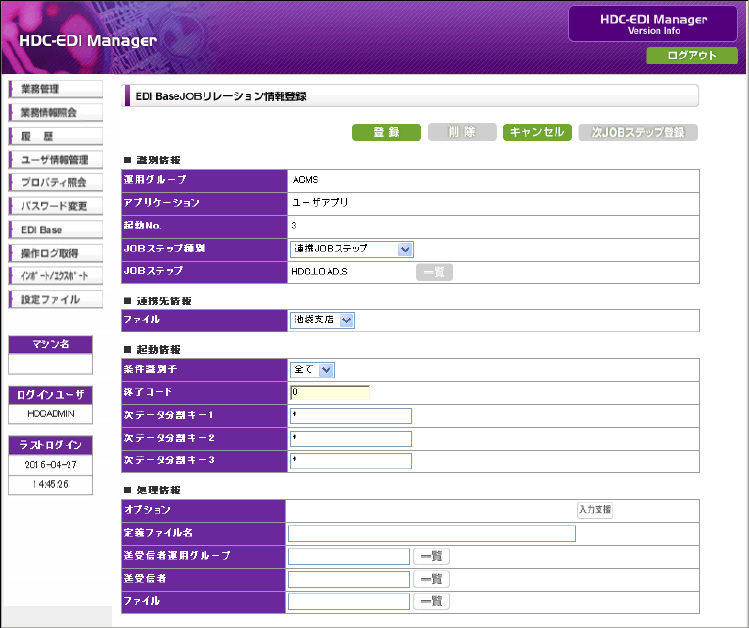Click 一覧 button next to 送受信者運用グループ
The height and width of the screenshot is (628, 749).
click(x=431, y=556)
